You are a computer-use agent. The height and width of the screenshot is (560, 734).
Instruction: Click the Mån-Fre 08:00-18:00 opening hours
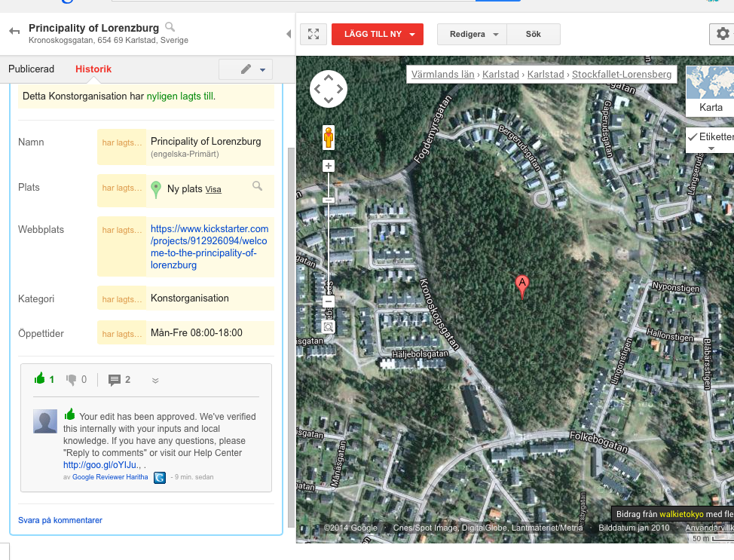click(x=197, y=333)
